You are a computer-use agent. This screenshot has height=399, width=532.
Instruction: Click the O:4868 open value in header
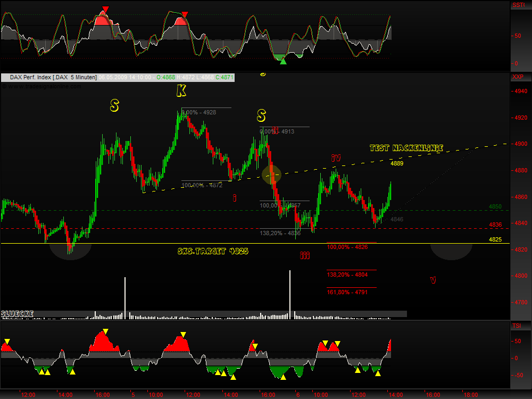click(166, 77)
